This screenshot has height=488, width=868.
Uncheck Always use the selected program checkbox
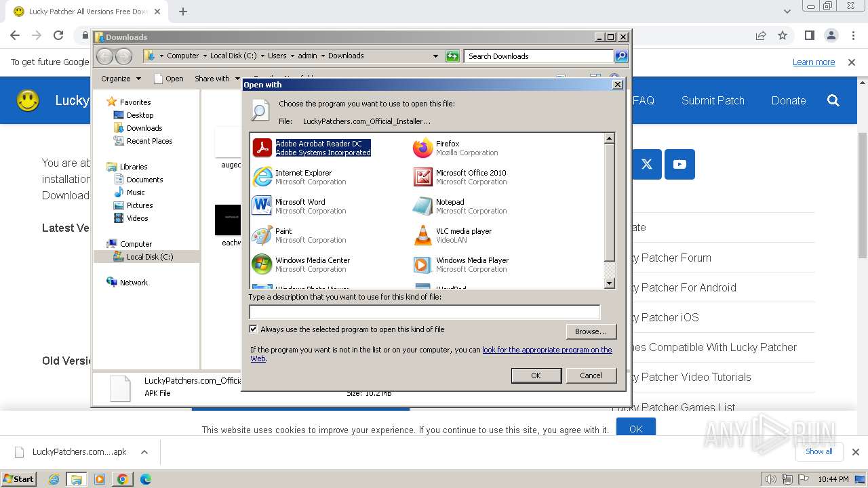click(x=254, y=329)
